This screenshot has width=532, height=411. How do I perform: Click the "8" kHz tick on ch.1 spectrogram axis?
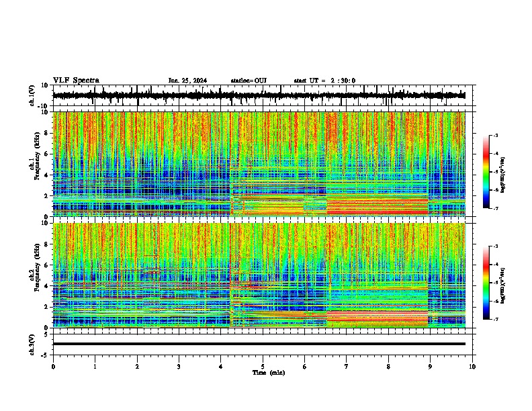pos(47,133)
